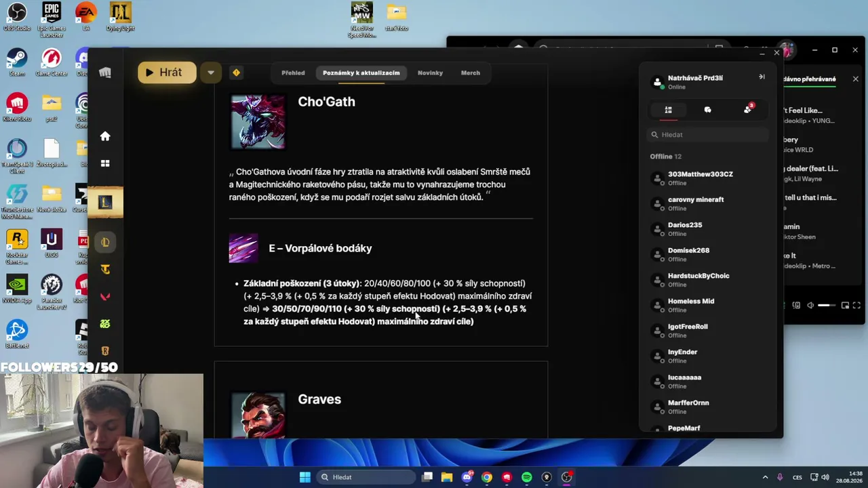This screenshot has height=488, width=868.
Task: Click the Hrát play button
Action: pos(167,73)
